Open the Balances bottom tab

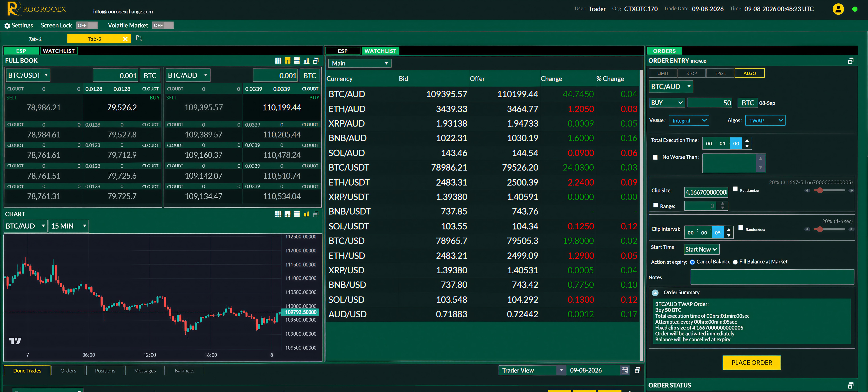(184, 371)
